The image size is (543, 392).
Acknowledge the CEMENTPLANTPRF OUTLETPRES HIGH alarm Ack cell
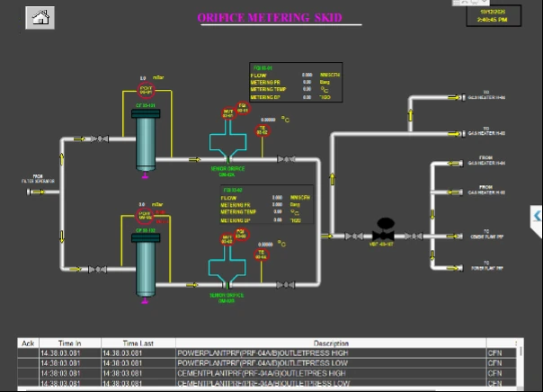[x=28, y=373]
